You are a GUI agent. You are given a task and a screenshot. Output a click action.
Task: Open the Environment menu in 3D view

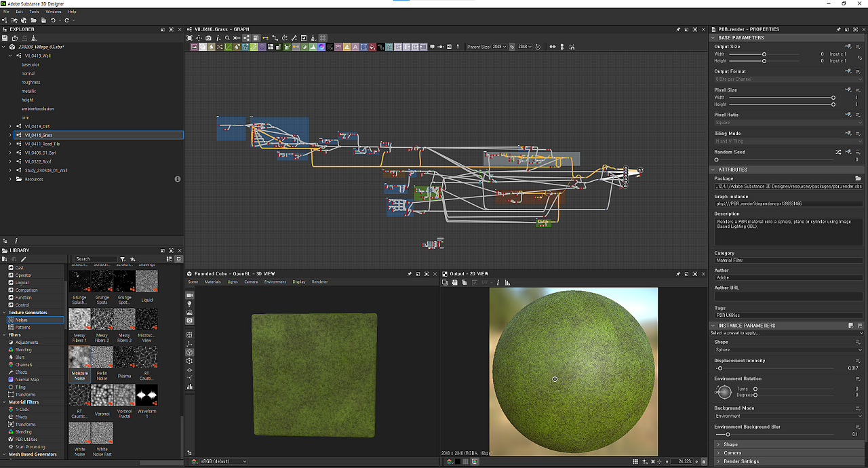[x=275, y=281]
